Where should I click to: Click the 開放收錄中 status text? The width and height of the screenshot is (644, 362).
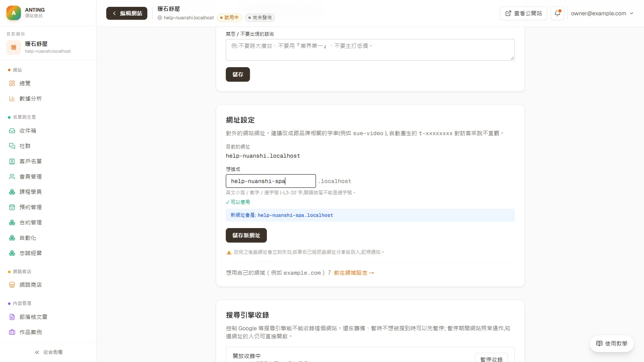(x=247, y=356)
